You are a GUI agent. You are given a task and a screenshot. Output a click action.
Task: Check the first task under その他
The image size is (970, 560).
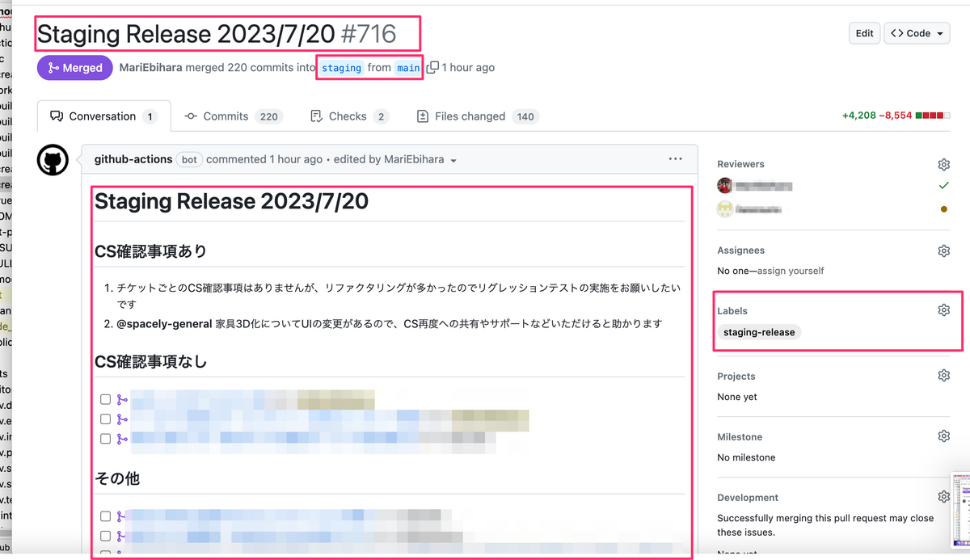coord(105,516)
